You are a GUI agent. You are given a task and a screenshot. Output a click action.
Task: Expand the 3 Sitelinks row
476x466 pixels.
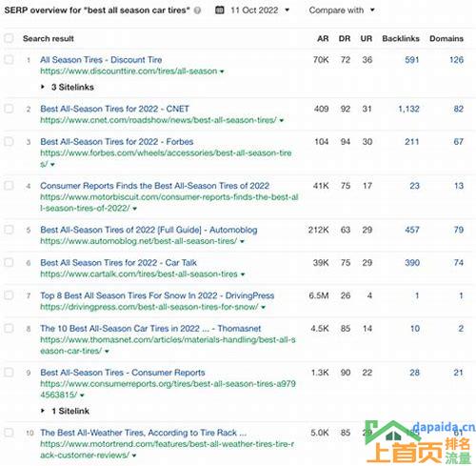click(x=68, y=87)
